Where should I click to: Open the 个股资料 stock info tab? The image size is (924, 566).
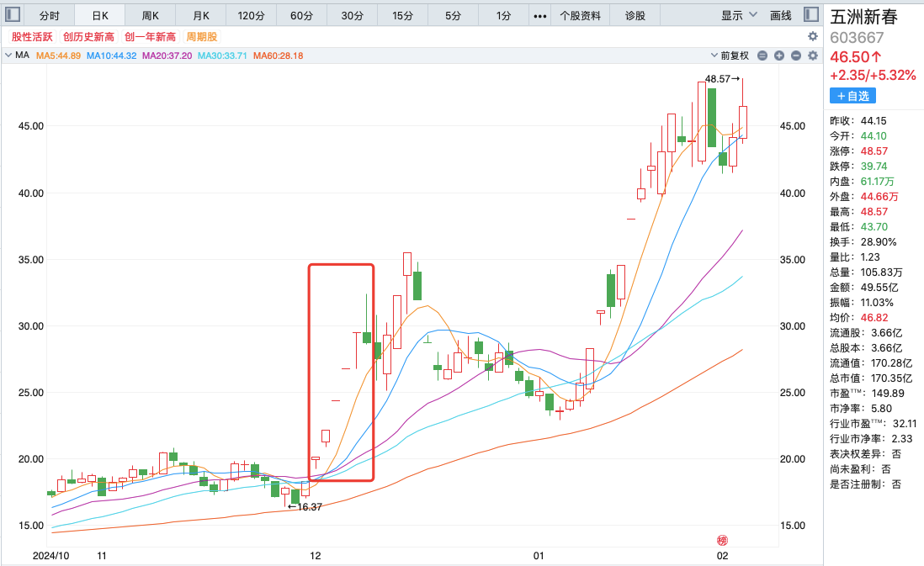pyautogui.click(x=581, y=16)
